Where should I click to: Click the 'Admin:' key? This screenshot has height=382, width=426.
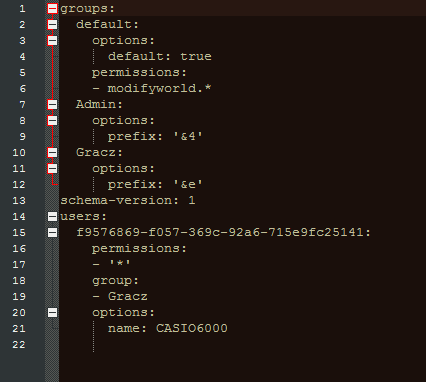[x=99, y=104]
